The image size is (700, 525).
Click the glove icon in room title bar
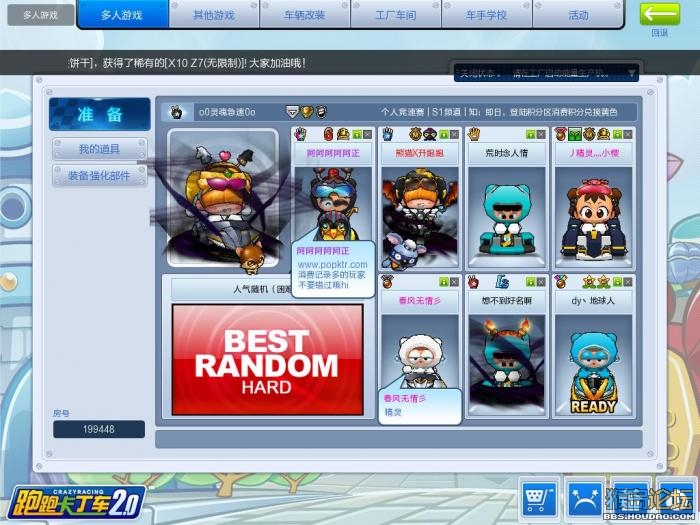177,112
